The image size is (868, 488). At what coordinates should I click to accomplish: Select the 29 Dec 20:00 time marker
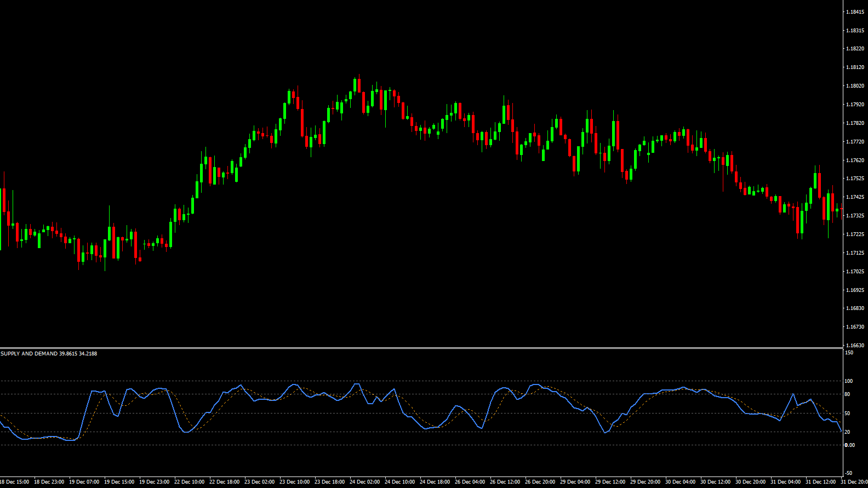point(645,482)
